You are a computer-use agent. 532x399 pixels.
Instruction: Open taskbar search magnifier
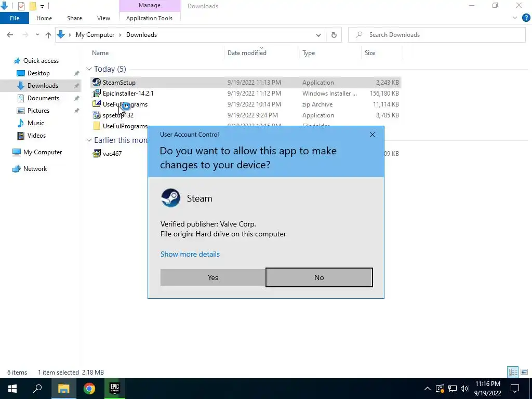[x=37, y=389]
